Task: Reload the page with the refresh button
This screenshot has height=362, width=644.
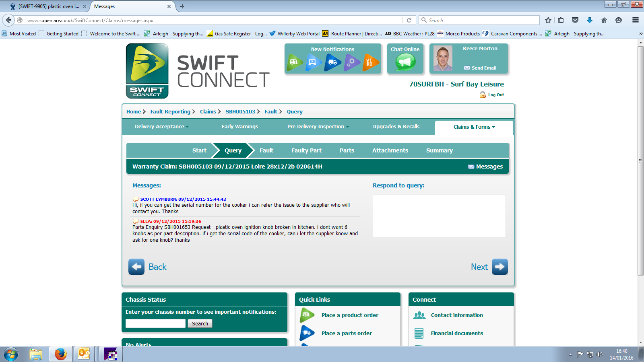Action: click(409, 20)
